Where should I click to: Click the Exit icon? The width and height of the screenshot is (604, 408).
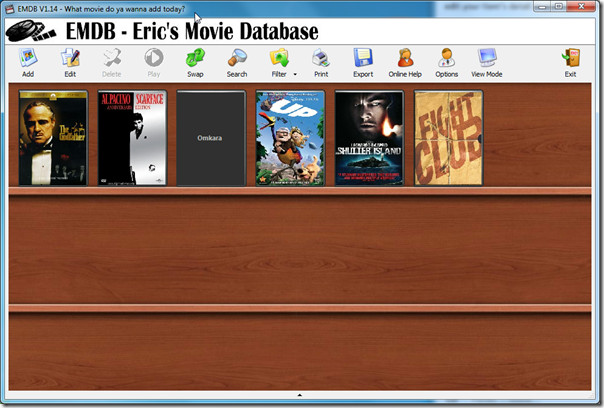pos(570,63)
